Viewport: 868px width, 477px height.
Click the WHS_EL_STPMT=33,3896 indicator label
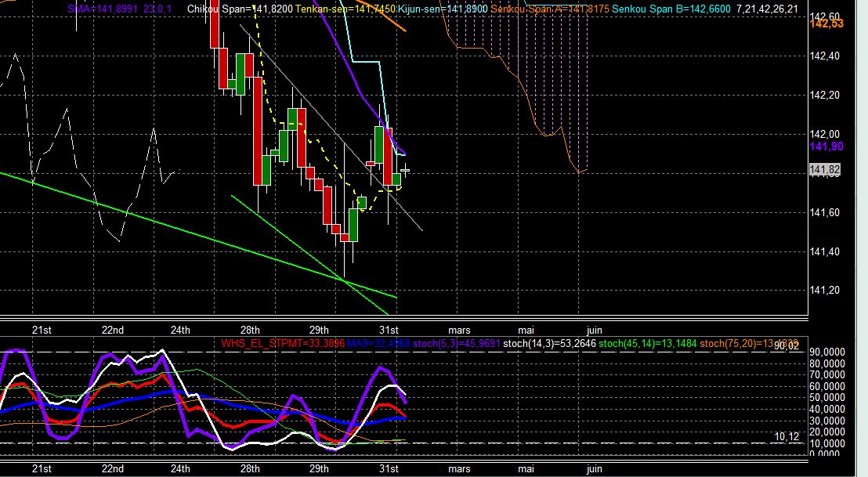[283, 344]
